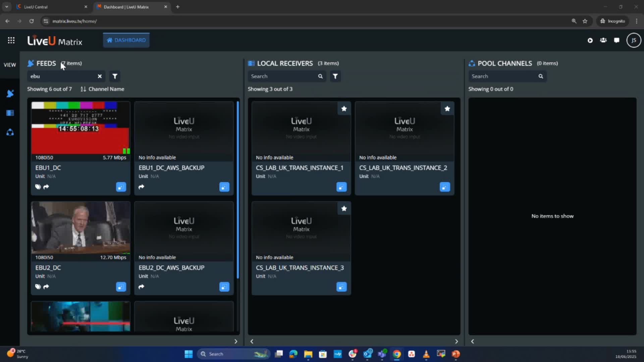
Task: Click the Windows taskbar Search box
Action: point(234,354)
